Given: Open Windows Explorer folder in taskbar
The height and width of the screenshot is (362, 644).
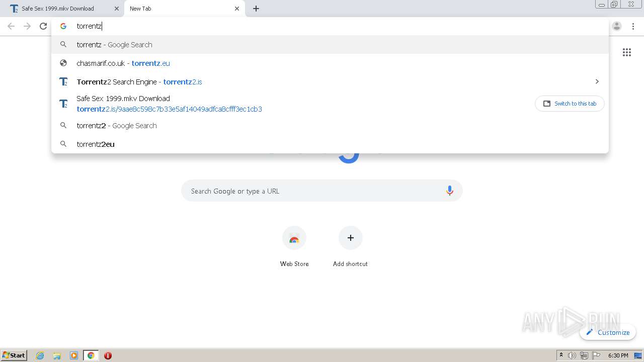Looking at the screenshot, I should 57,355.
